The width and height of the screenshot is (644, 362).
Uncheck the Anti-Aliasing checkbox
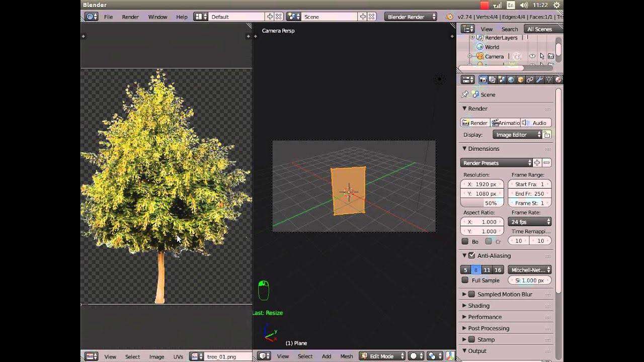pos(472,255)
